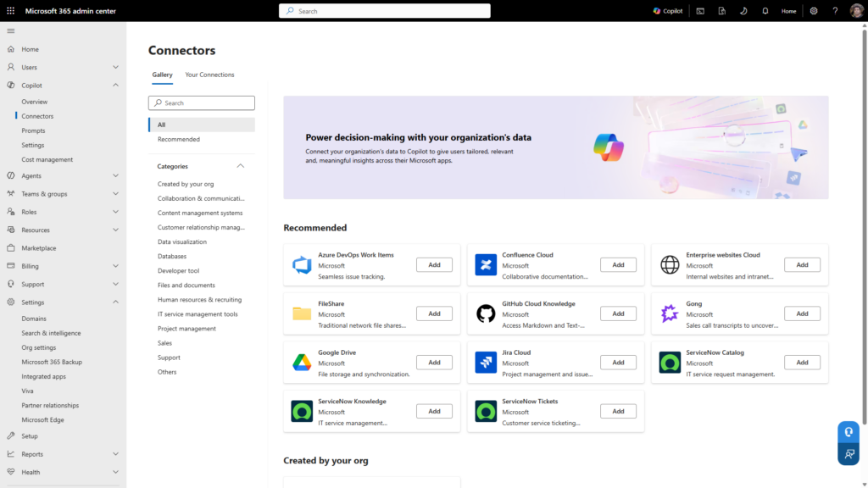The width and height of the screenshot is (868, 488).
Task: Click the Jira Cloud connector icon
Action: [x=486, y=363]
